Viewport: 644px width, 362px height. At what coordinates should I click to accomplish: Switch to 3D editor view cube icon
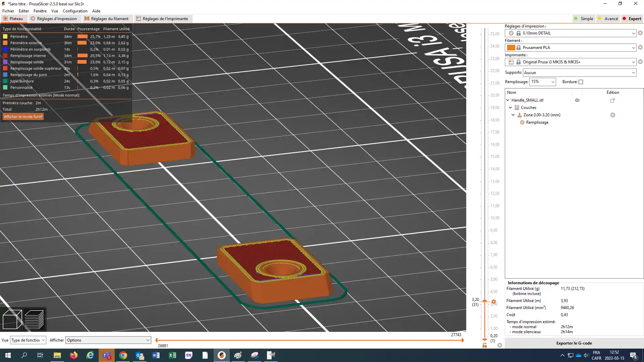click(12, 319)
